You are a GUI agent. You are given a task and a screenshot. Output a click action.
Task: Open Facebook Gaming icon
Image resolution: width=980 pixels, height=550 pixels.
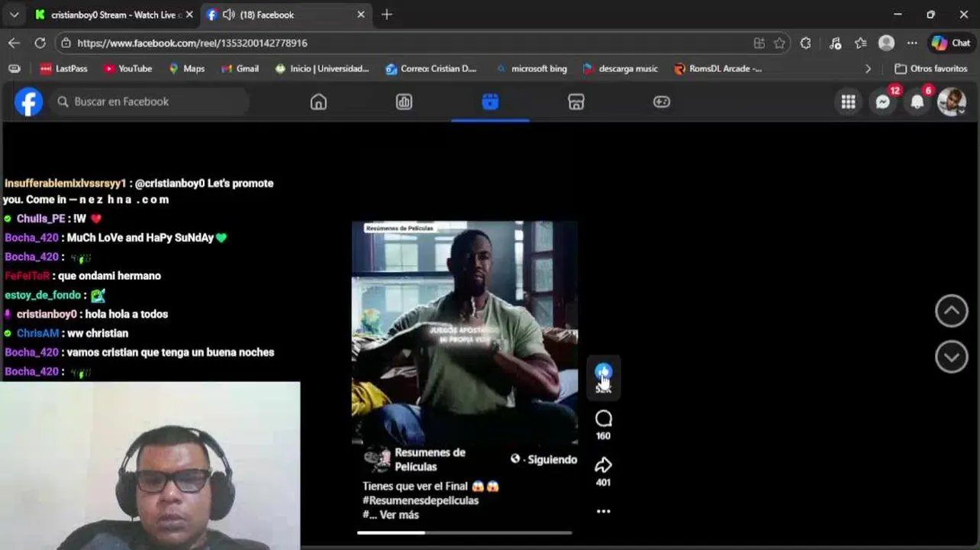pyautogui.click(x=662, y=102)
